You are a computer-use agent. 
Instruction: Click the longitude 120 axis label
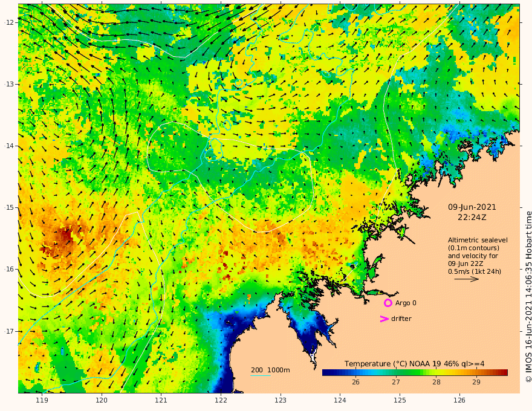(102, 400)
